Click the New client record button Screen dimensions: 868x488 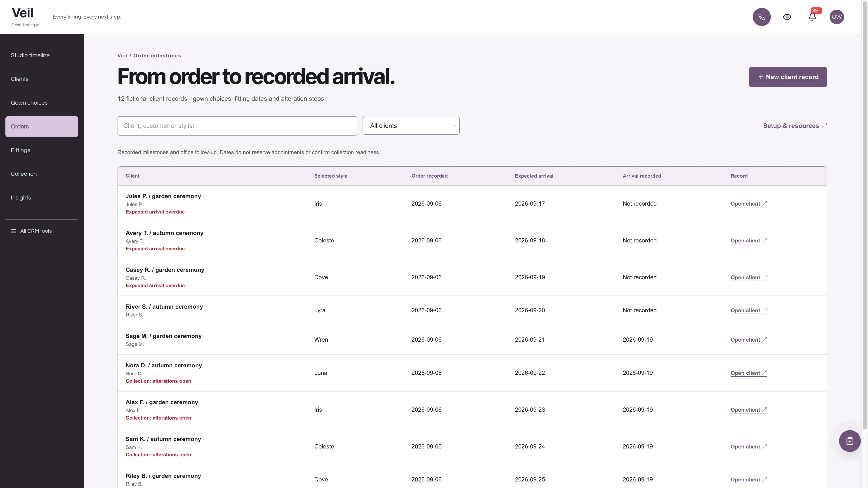(788, 77)
